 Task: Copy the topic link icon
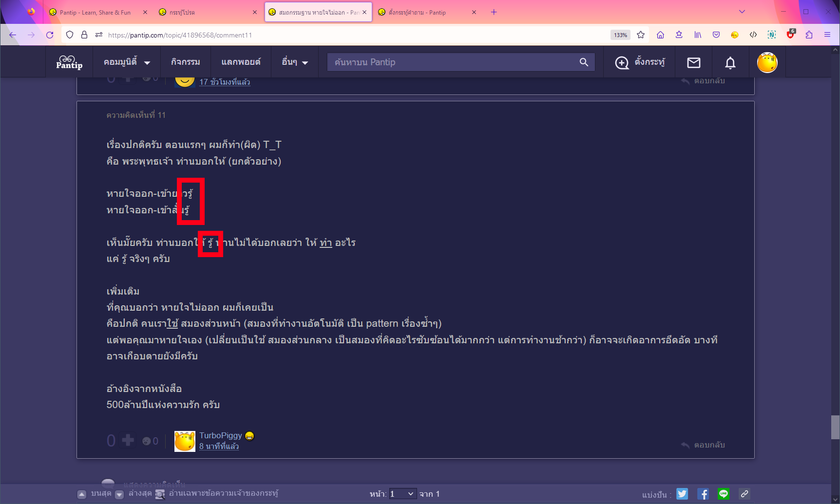(x=744, y=494)
